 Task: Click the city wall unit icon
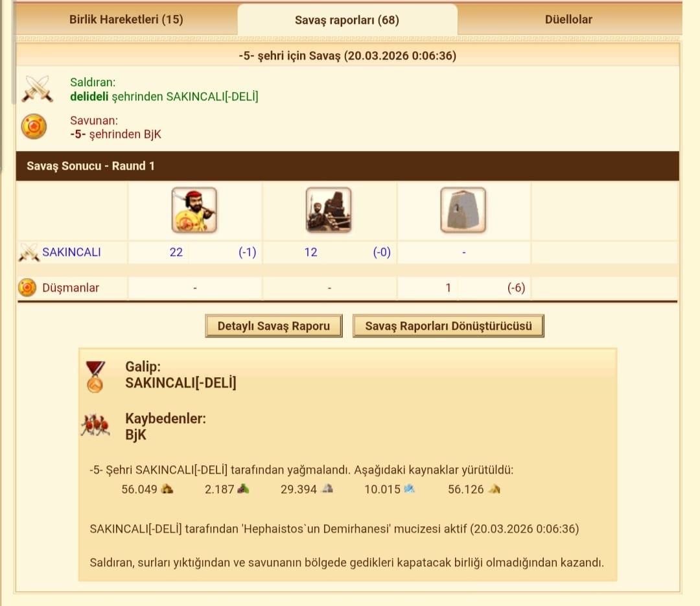pyautogui.click(x=463, y=210)
